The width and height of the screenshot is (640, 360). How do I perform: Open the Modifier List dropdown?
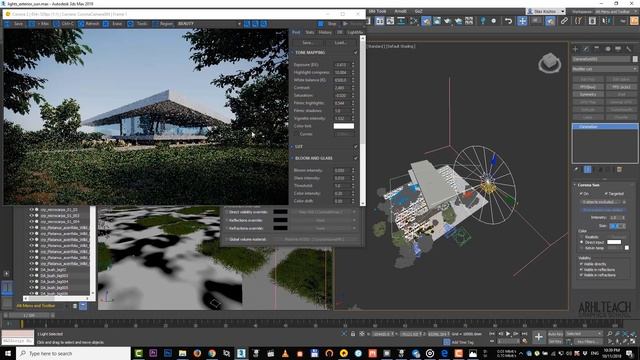pyautogui.click(x=604, y=69)
